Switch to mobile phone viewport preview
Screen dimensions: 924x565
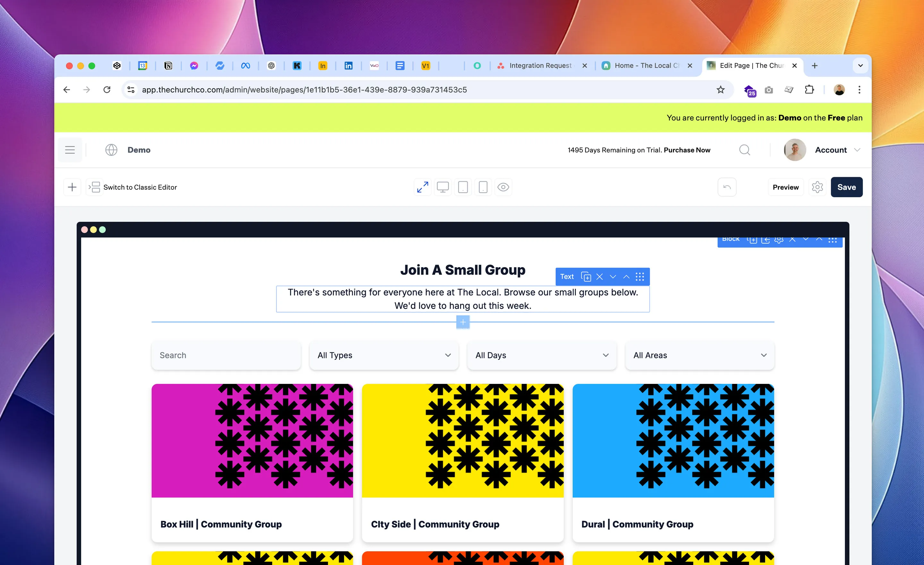pos(483,187)
